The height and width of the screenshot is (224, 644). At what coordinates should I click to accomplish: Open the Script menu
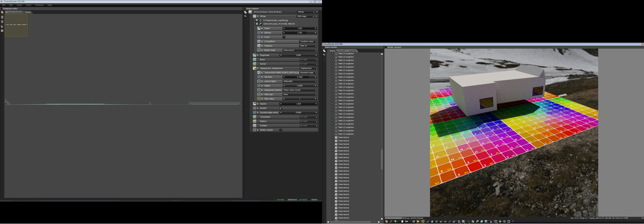tap(19, 5)
